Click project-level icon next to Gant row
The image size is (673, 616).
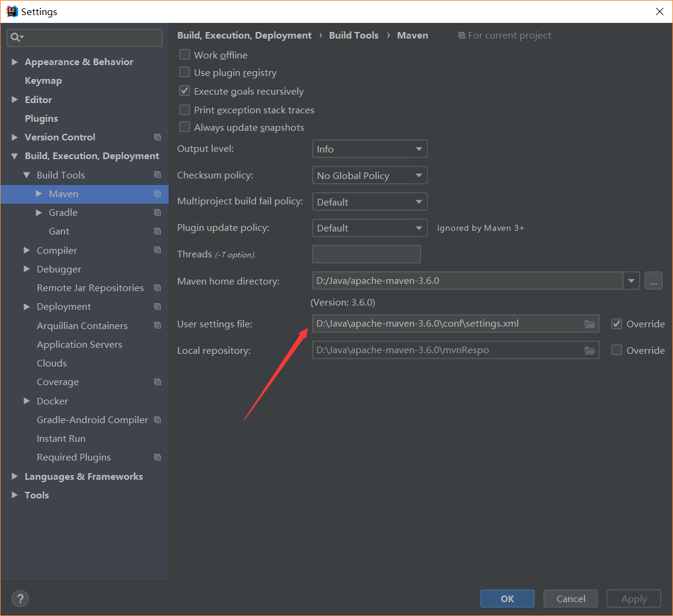point(157,231)
